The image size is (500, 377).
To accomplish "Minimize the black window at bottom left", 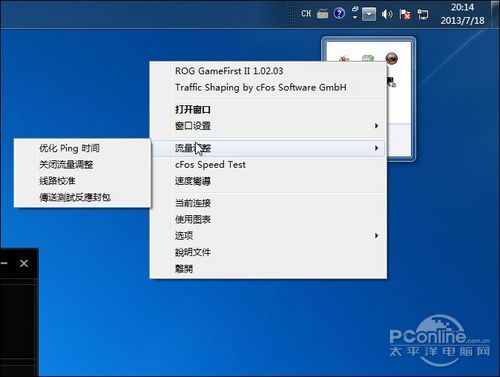I will tap(4, 263).
